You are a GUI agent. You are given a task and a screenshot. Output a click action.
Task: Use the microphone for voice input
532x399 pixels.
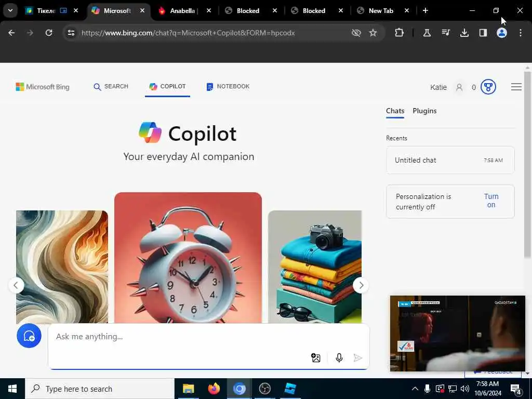point(339,357)
